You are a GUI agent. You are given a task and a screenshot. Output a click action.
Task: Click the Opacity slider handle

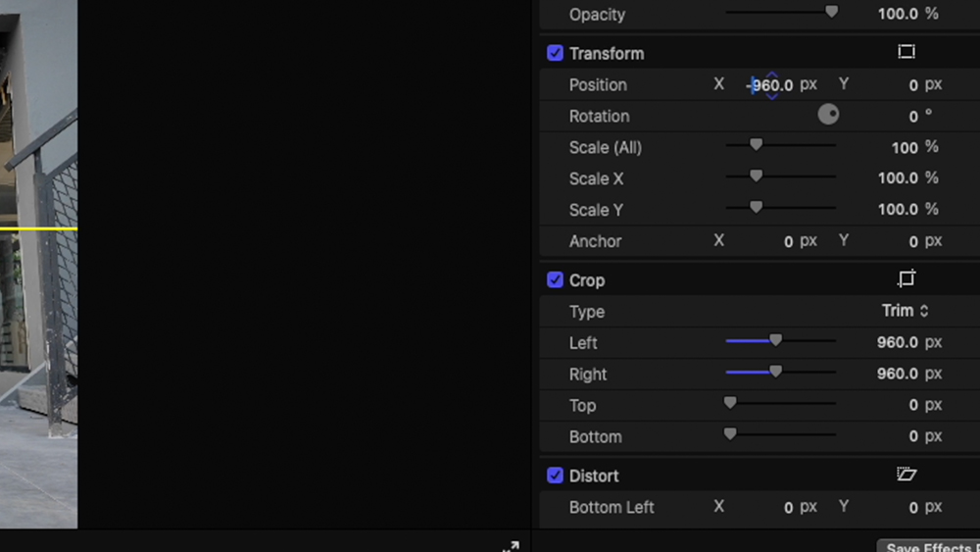[x=831, y=12]
